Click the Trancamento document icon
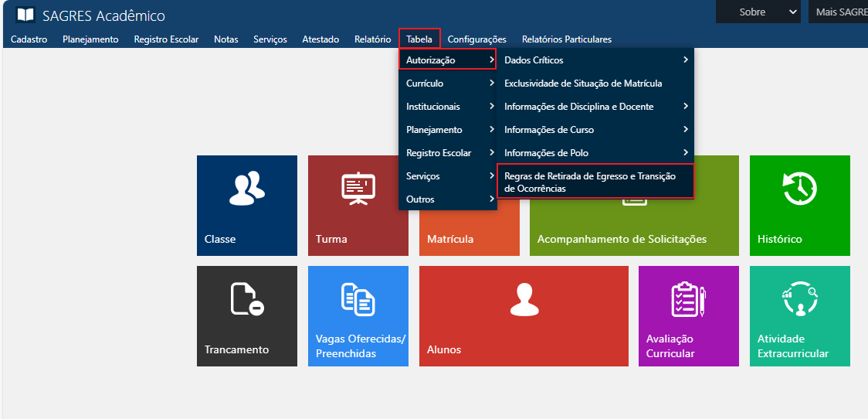 [x=247, y=299]
